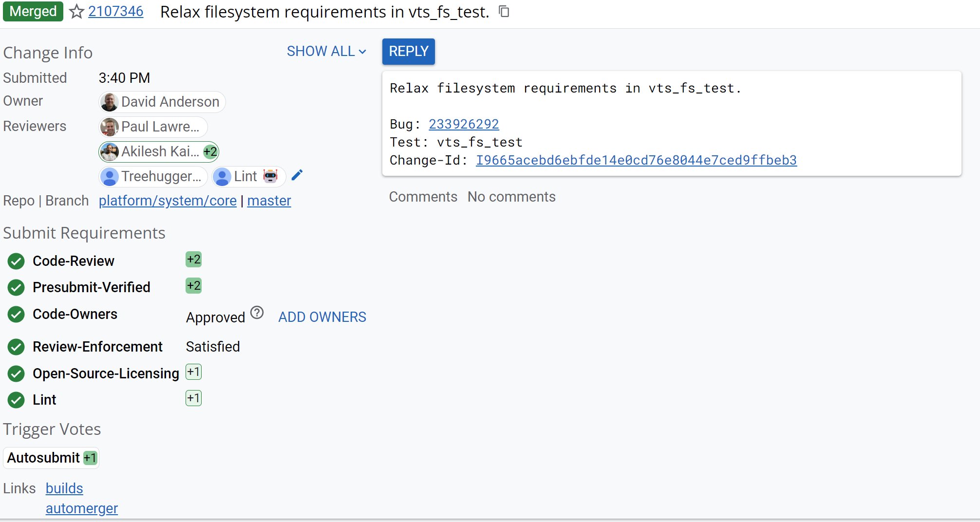Open bug 233926292

point(463,124)
